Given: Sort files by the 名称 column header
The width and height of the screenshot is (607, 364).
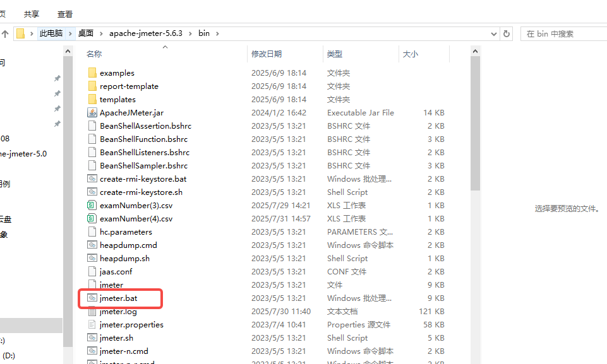Looking at the screenshot, I should click(x=93, y=54).
